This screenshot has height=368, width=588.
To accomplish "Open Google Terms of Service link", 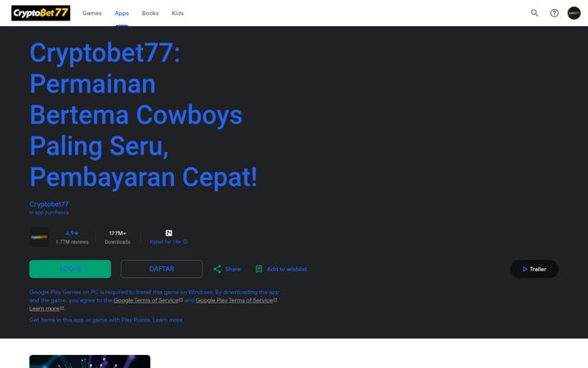I will 148,300.
